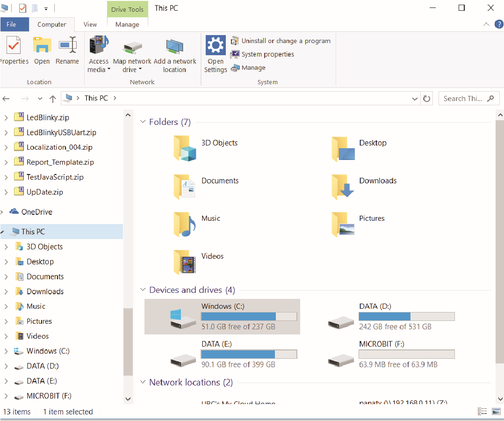Click the Search This PC box

pos(469,98)
